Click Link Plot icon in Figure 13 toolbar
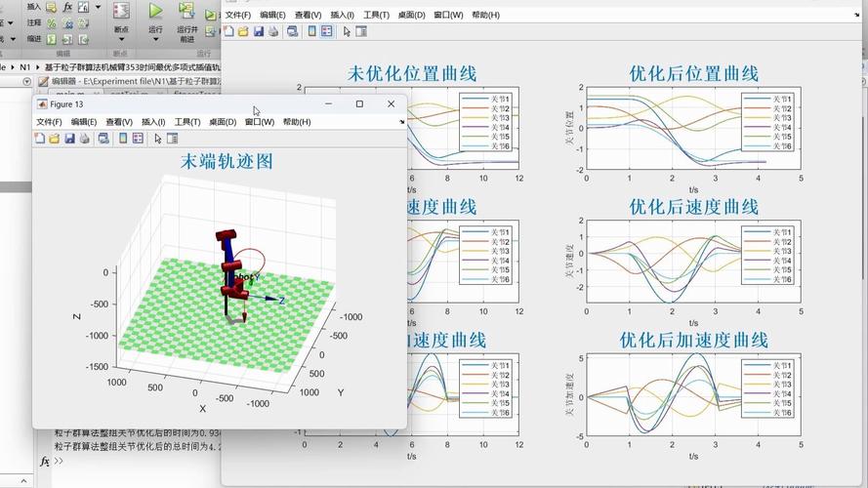Image resolution: width=868 pixels, height=488 pixels. [103, 139]
